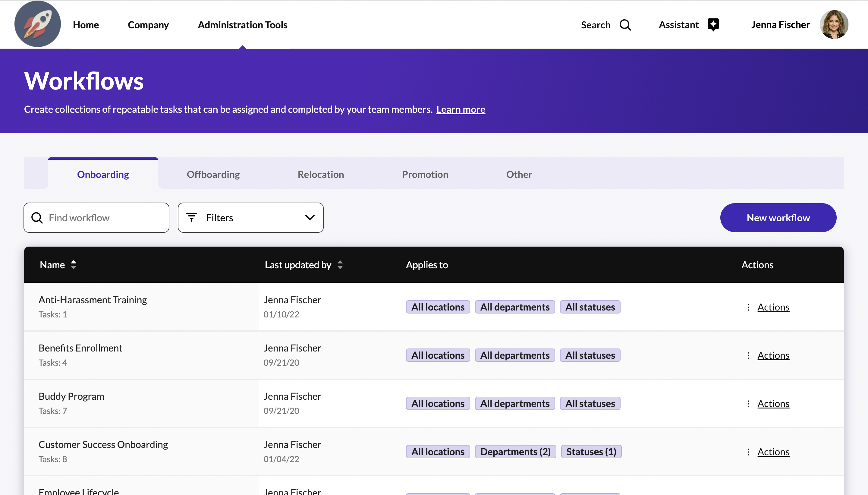Screen dimensions: 868x495
Task: Open the Learn more link
Action: (x=461, y=109)
